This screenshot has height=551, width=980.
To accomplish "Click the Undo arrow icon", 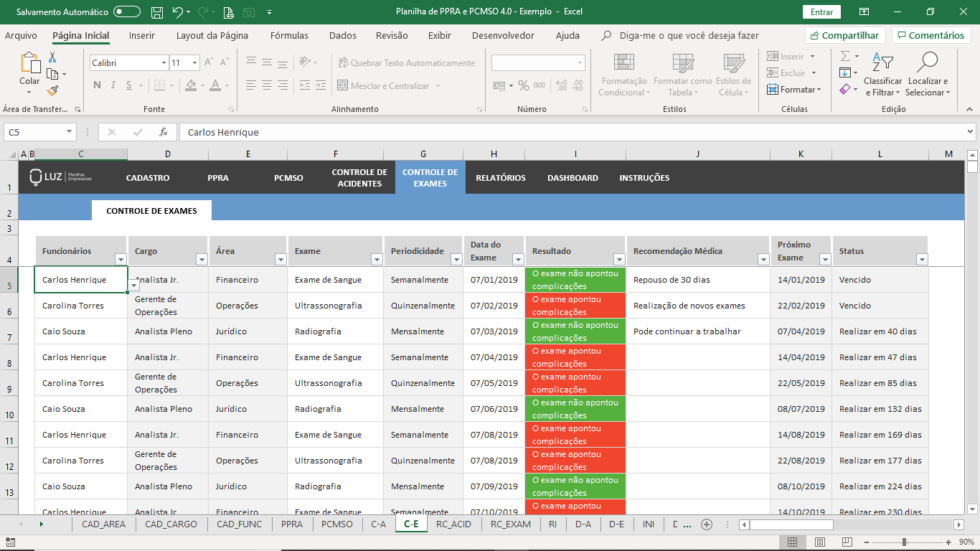I will pos(177,12).
